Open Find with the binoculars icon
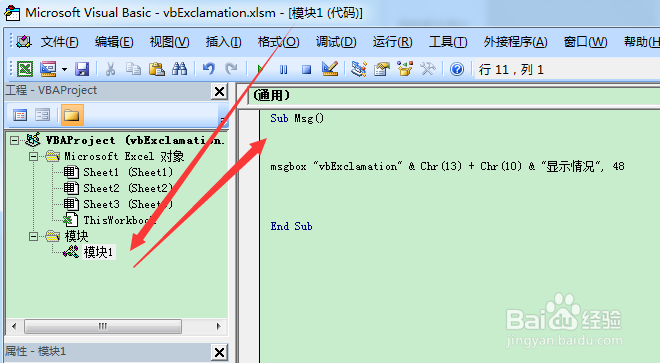This screenshot has height=363, width=660. [180, 69]
